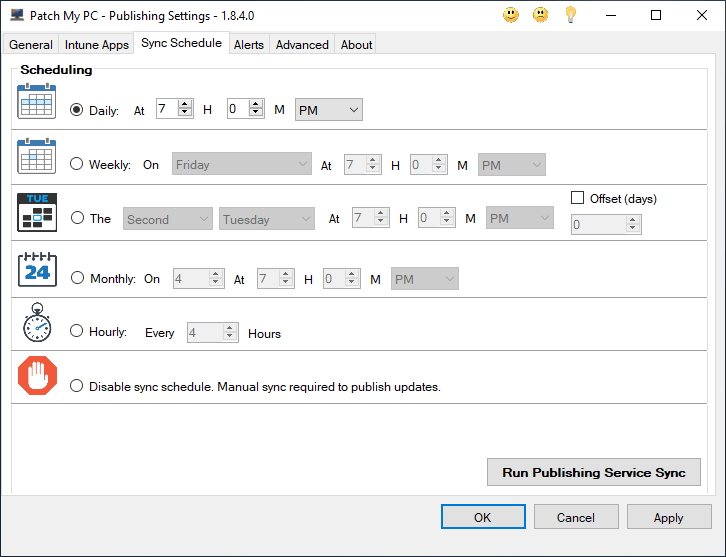Viewport: 726px width, 557px height.
Task: Click the Patch My PC title bar icon
Action: [17, 15]
